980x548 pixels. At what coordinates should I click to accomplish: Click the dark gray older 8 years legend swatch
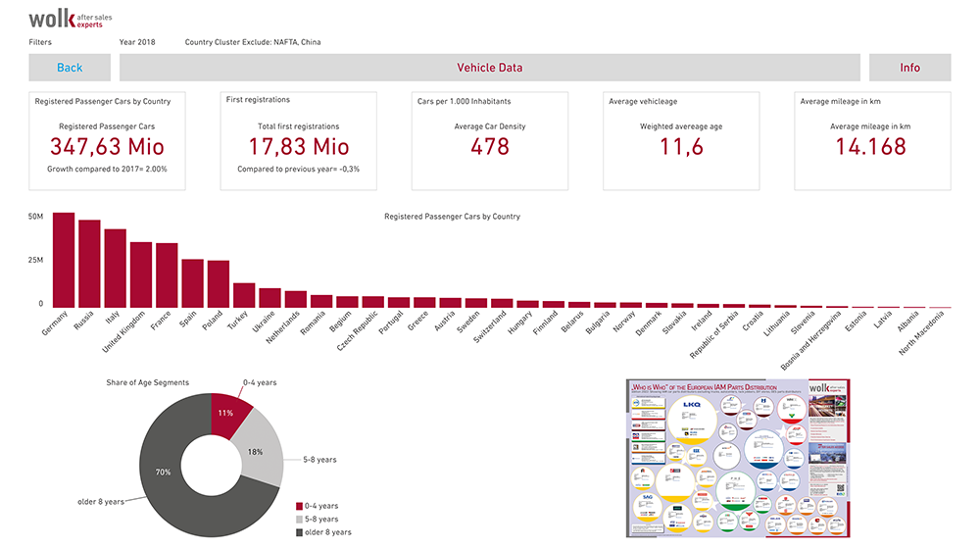point(300,532)
